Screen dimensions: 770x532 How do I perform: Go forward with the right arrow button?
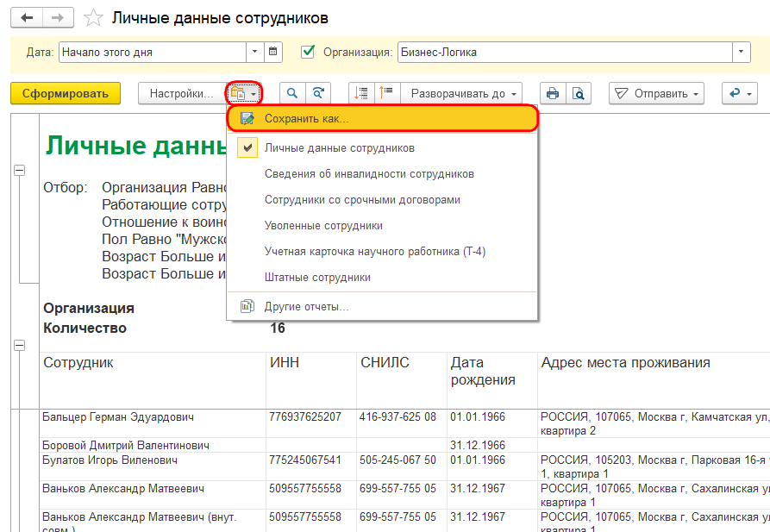pos(58,18)
